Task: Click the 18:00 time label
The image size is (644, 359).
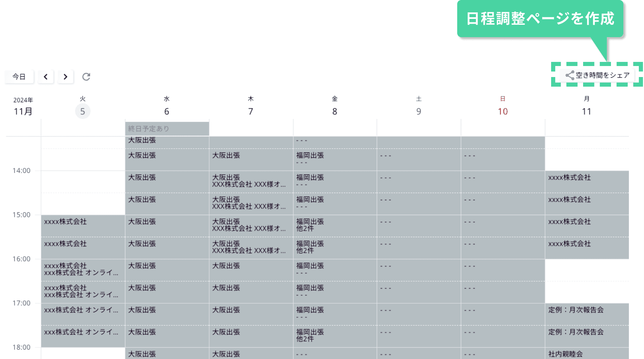Action: (21, 347)
